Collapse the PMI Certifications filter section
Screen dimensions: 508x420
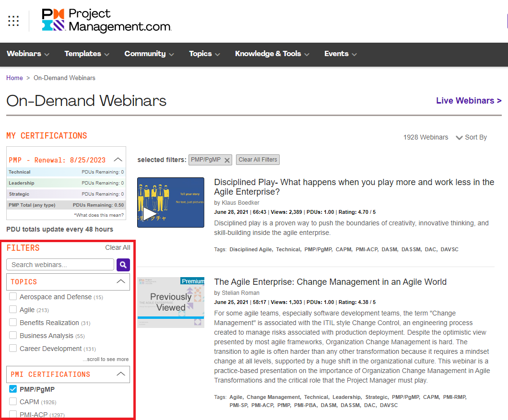click(x=121, y=374)
